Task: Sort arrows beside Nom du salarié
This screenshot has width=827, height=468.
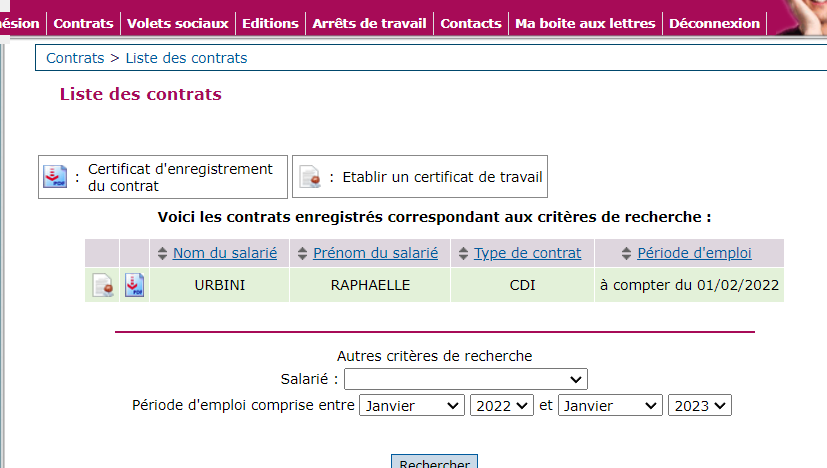Action: click(163, 254)
